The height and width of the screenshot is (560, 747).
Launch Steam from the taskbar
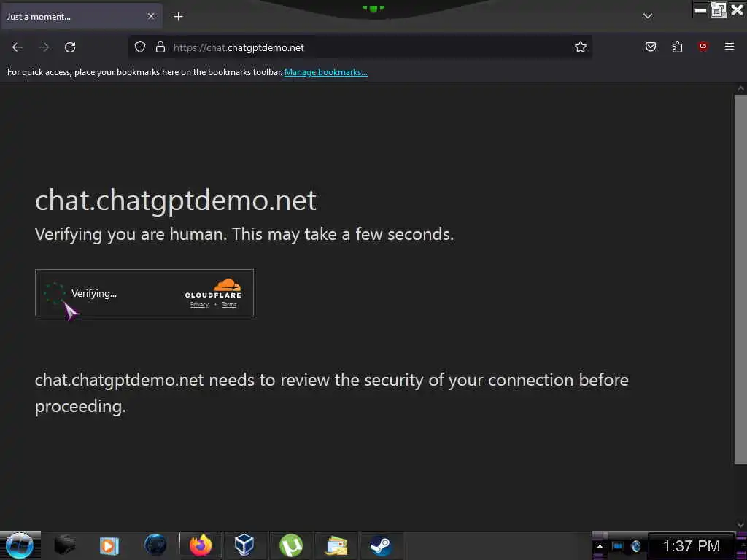(380, 545)
